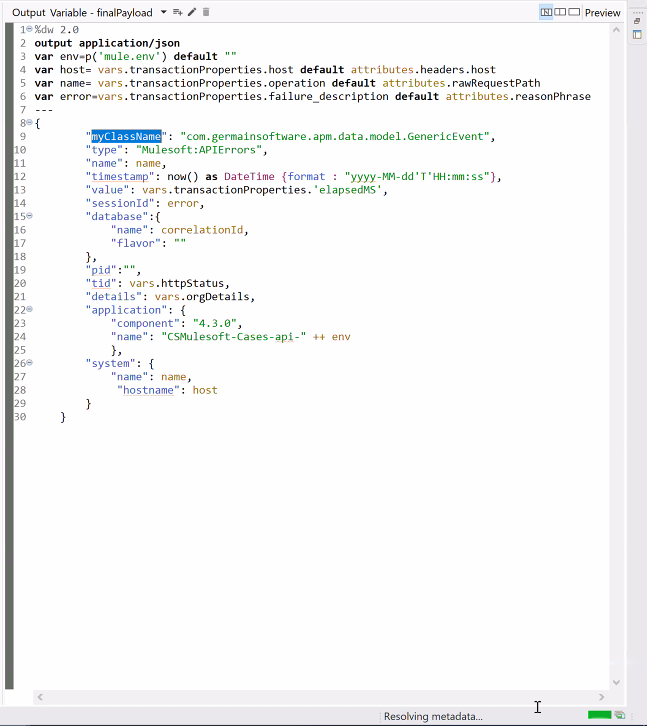The width and height of the screenshot is (647, 726).
Task: Collapse the header fold at line 1
Action: (x=29, y=30)
